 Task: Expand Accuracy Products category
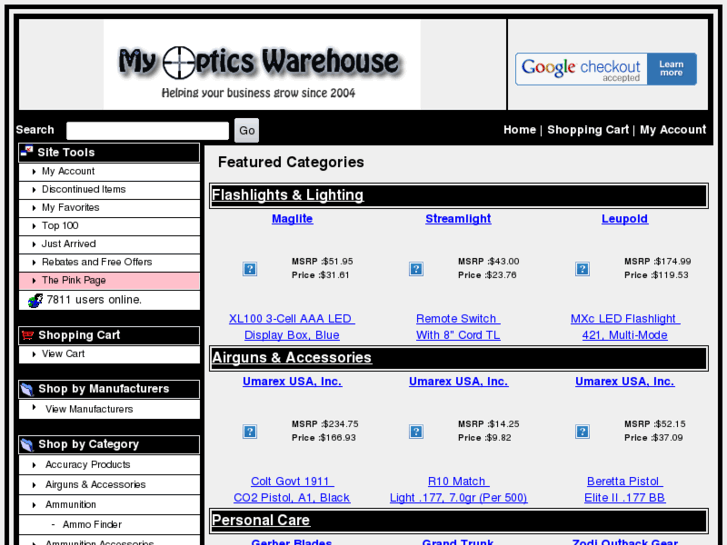(x=88, y=464)
